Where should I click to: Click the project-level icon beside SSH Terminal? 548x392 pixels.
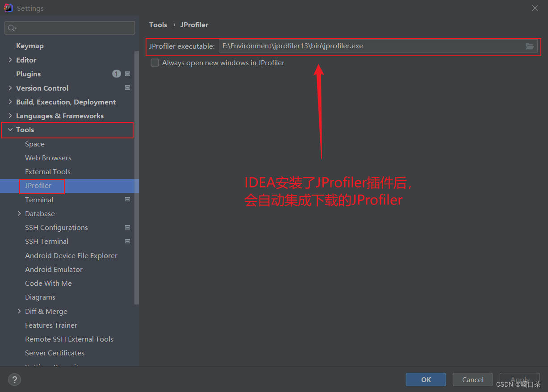coord(128,241)
